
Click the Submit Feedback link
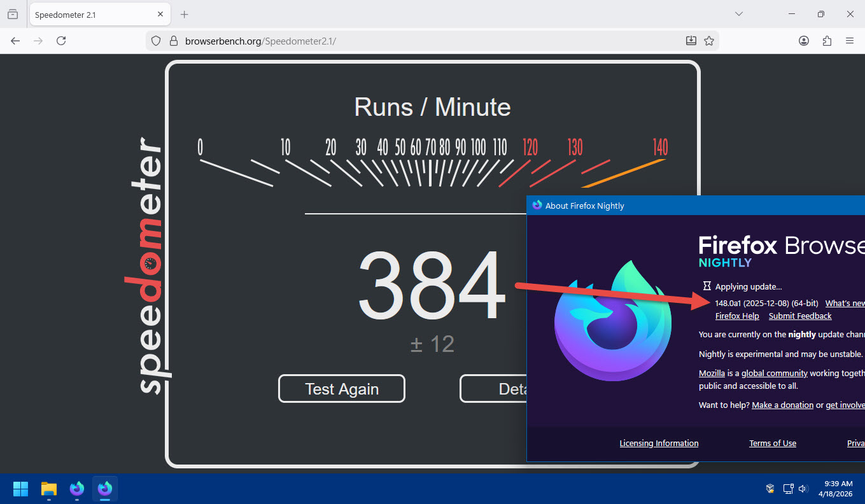click(x=800, y=316)
